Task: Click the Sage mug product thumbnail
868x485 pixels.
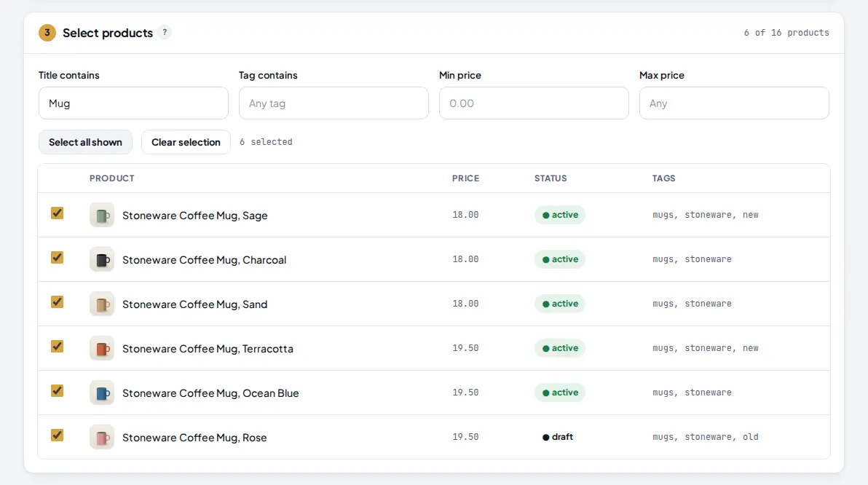Action: coord(102,216)
